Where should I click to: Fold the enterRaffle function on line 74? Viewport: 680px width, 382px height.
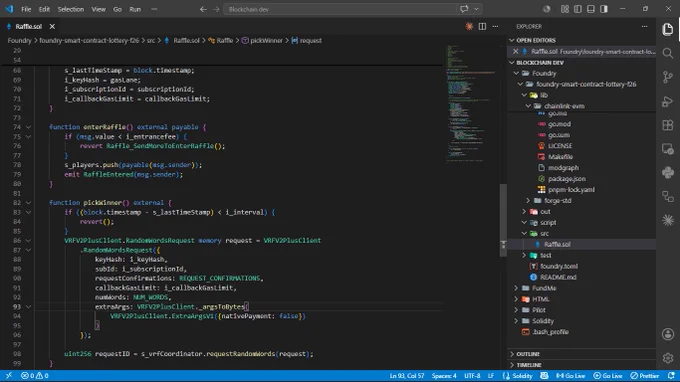point(28,127)
